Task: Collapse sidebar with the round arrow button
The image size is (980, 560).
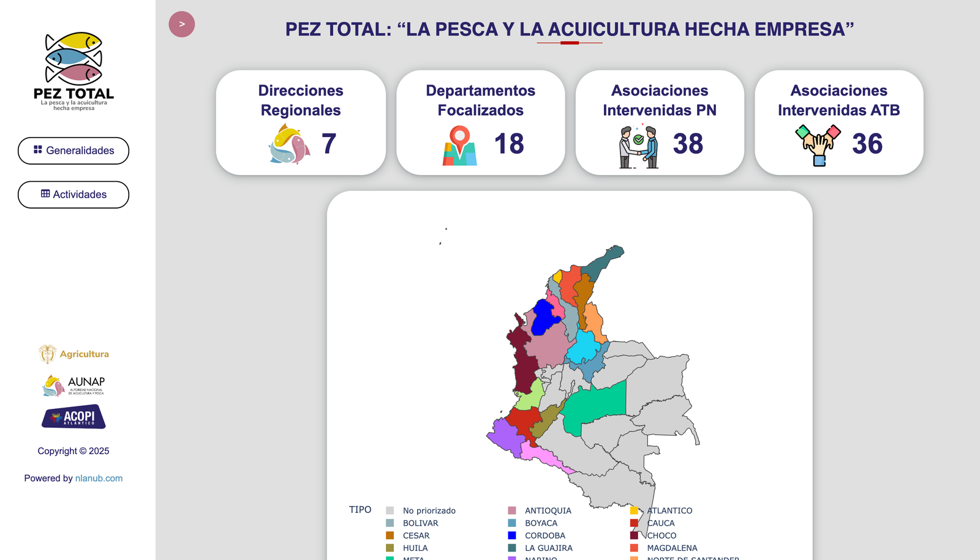Action: click(x=182, y=24)
